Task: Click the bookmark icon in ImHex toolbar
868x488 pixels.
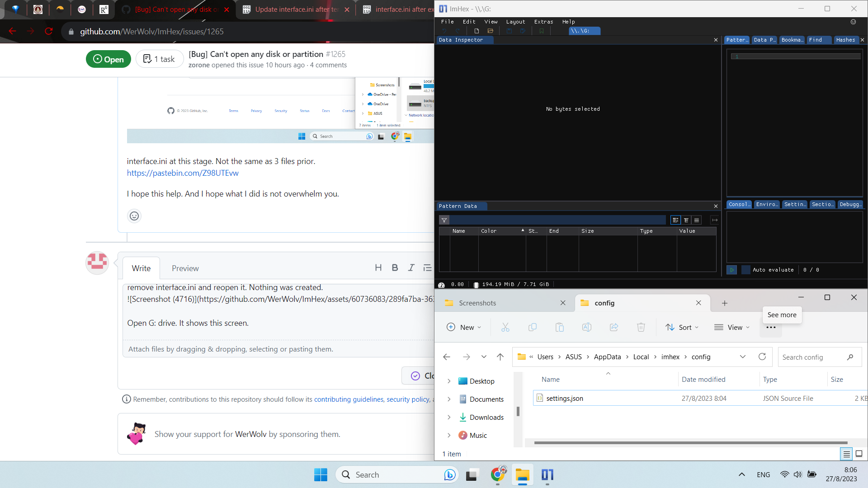Action: (x=541, y=31)
